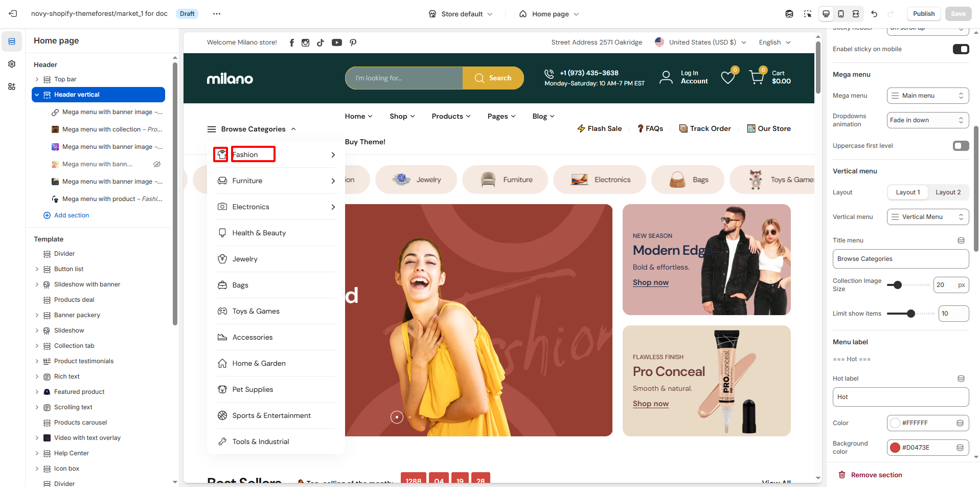Viewport: 980px width, 487px height.
Task: Click the three-dots more actions button
Action: coord(217,14)
